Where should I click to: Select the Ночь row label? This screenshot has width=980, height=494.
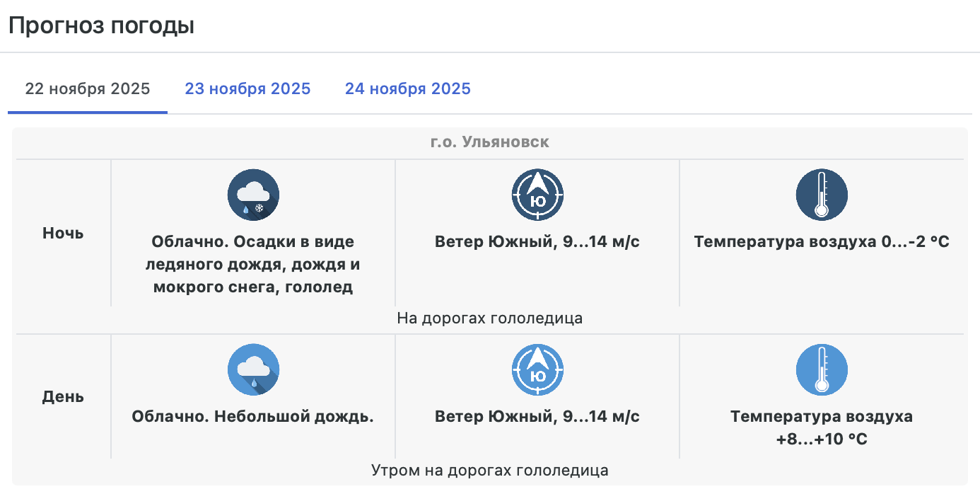point(63,234)
